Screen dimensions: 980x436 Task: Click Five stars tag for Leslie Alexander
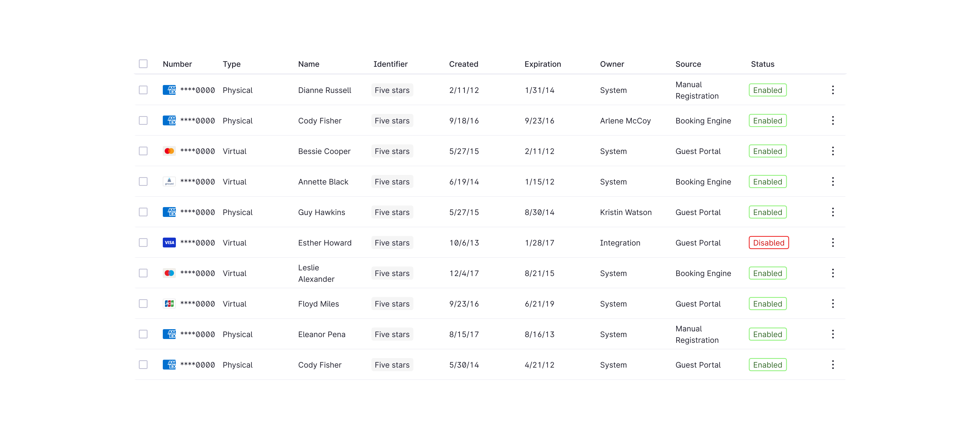pyautogui.click(x=392, y=273)
